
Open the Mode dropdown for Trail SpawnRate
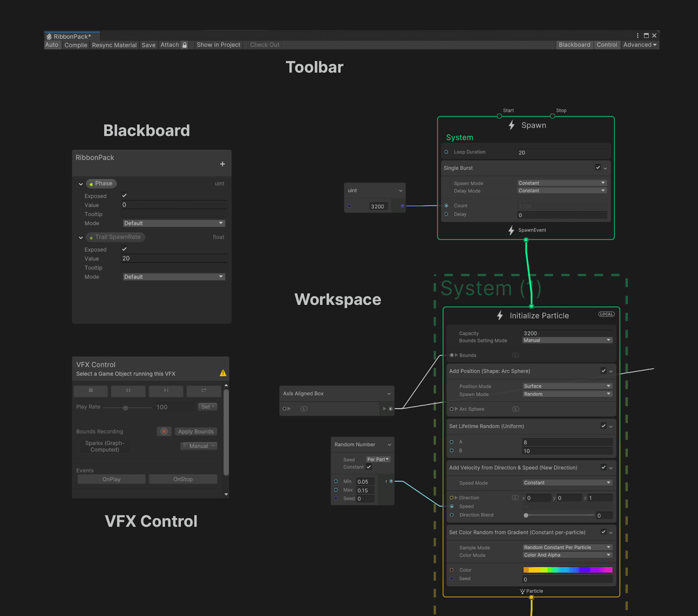tap(174, 276)
